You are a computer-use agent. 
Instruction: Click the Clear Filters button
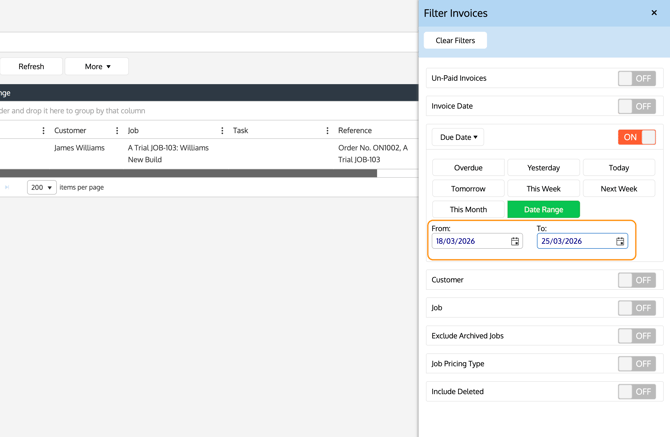pyautogui.click(x=455, y=41)
